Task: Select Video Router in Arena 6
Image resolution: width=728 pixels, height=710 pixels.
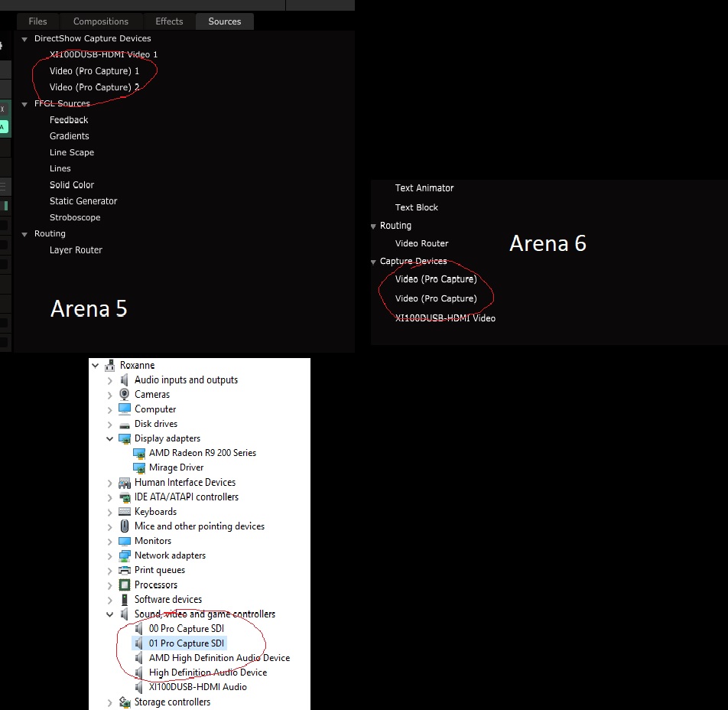Action: coord(421,243)
